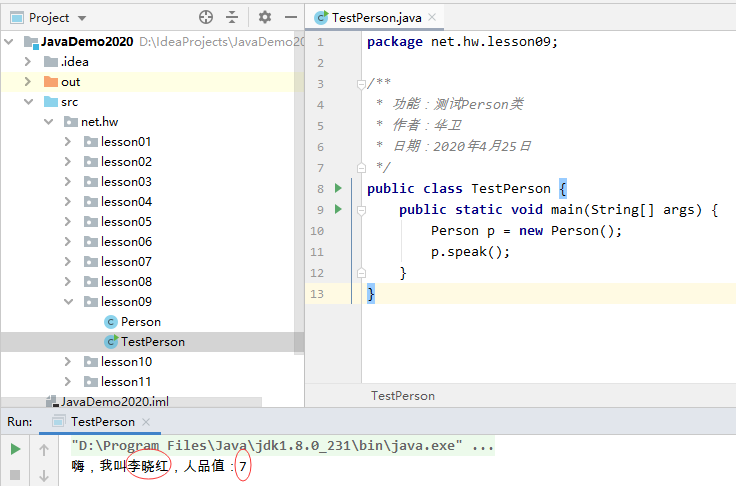Click the Person class icon
Viewport: 736px width, 486px height.
[111, 322]
